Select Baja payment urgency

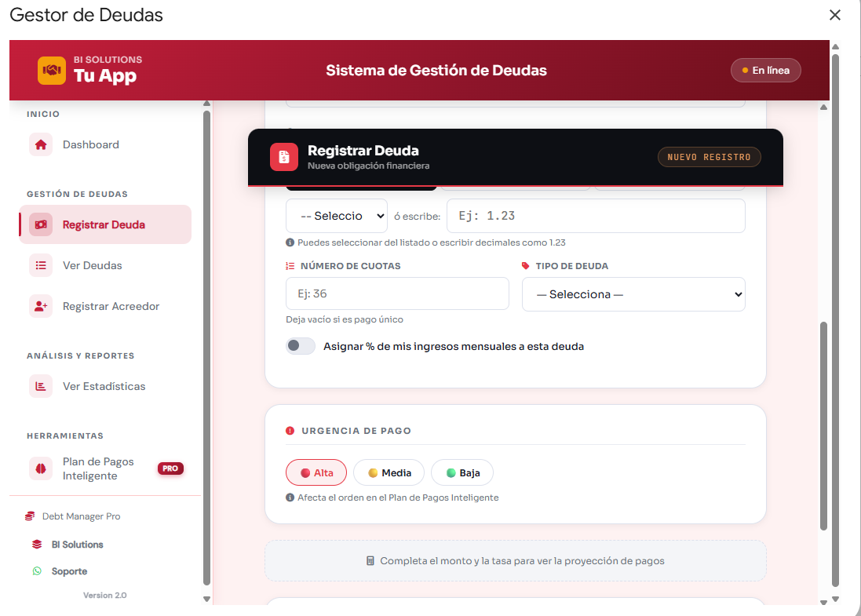click(x=462, y=472)
